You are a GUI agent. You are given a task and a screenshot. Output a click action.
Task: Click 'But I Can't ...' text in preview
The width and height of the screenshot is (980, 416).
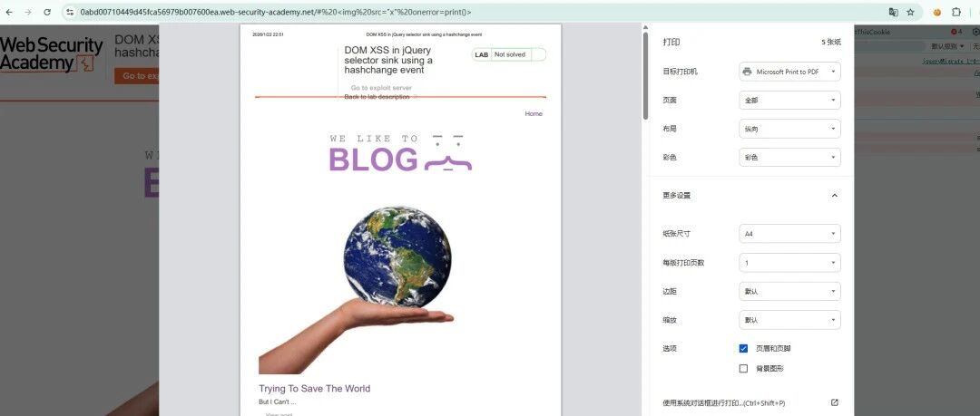277,402
